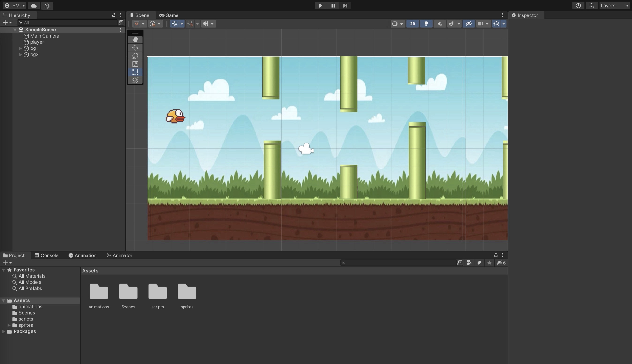The height and width of the screenshot is (364, 632).
Task: Click Search by Type icon
Action: click(x=469, y=263)
